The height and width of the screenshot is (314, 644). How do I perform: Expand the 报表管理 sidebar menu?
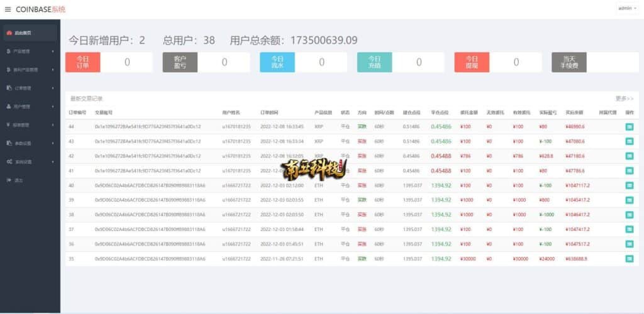pyautogui.click(x=25, y=125)
